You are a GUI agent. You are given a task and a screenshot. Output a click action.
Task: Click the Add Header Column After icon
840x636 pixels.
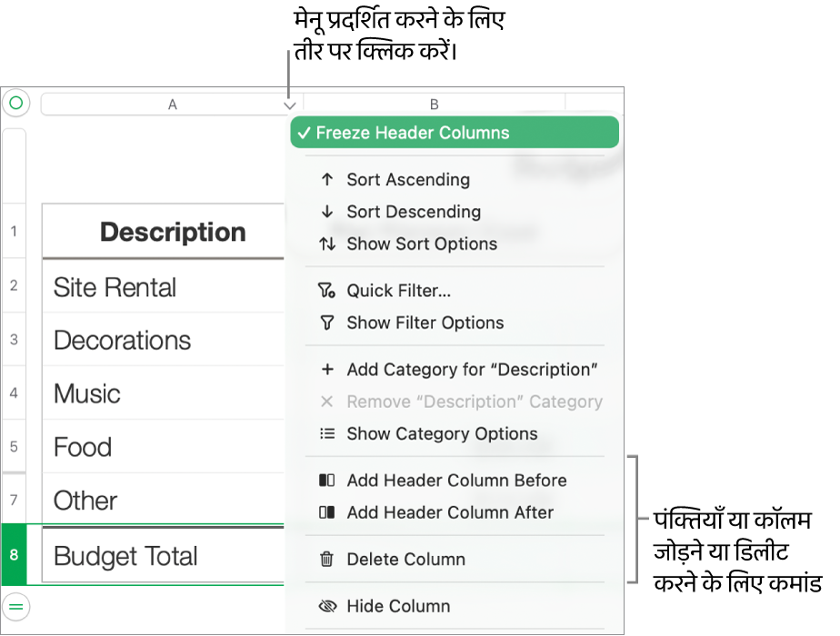(327, 512)
